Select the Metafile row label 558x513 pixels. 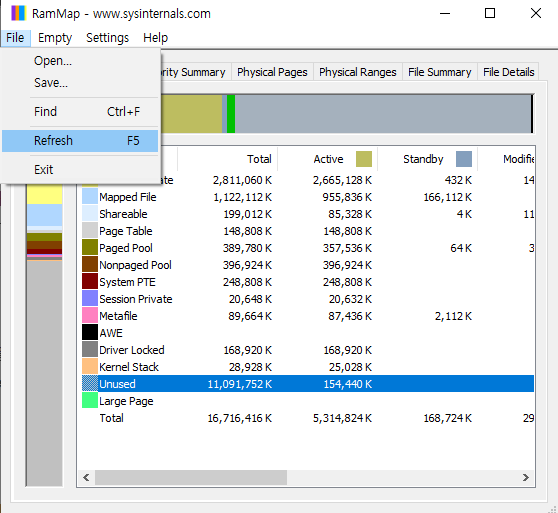point(118,316)
